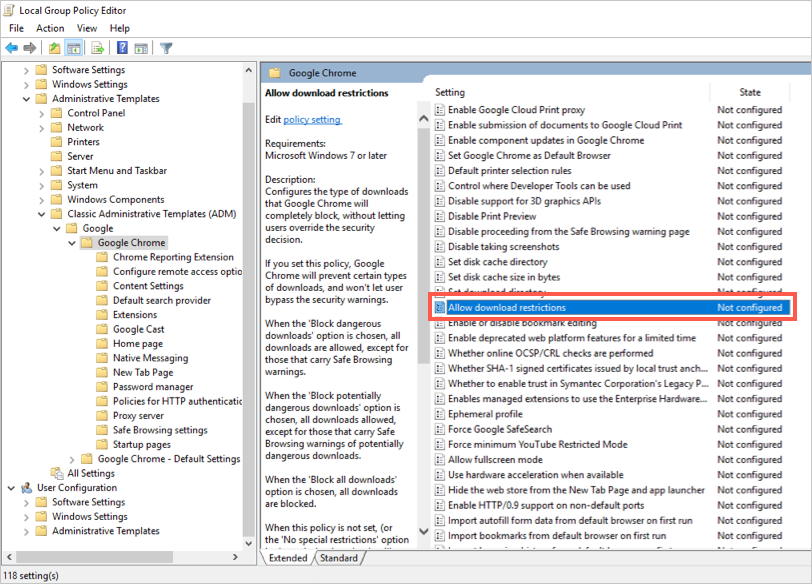The height and width of the screenshot is (584, 812).
Task: Toggle the Show/Hide Console Tree icon
Action: (x=74, y=47)
